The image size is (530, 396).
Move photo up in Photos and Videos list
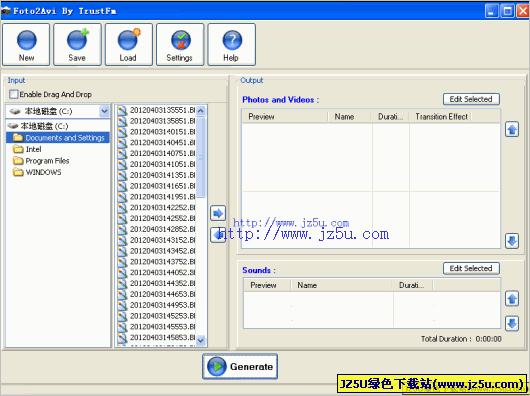pos(512,129)
